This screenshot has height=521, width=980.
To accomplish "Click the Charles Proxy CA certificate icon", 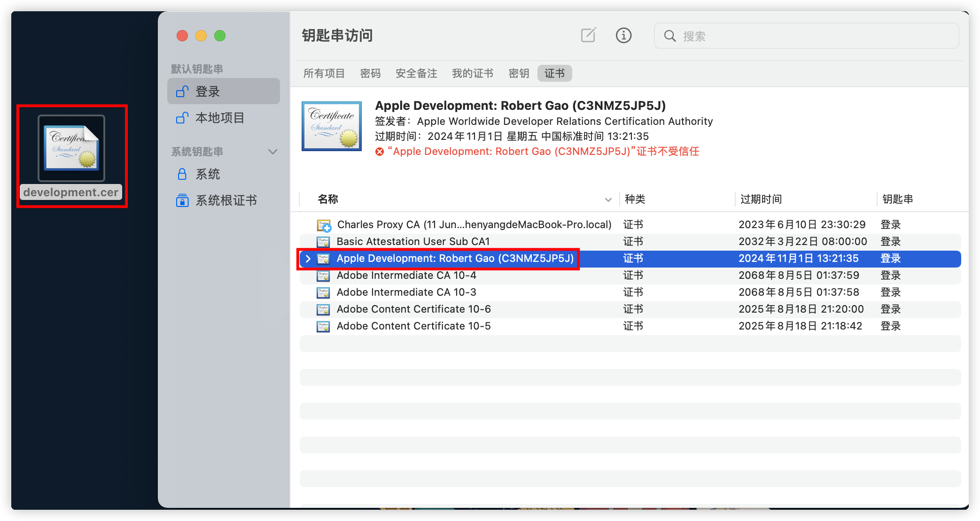I will click(x=324, y=225).
